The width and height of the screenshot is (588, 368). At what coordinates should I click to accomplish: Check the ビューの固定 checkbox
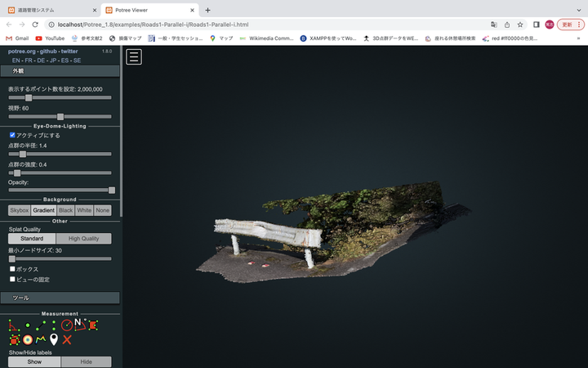[x=12, y=279]
